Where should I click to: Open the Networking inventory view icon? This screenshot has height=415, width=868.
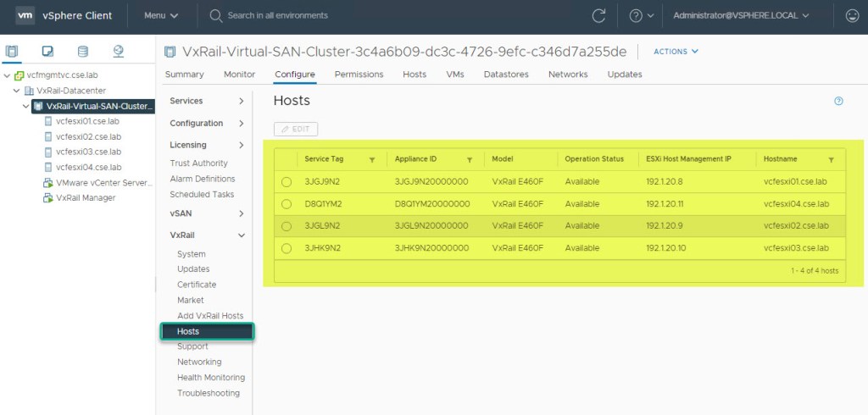point(118,52)
